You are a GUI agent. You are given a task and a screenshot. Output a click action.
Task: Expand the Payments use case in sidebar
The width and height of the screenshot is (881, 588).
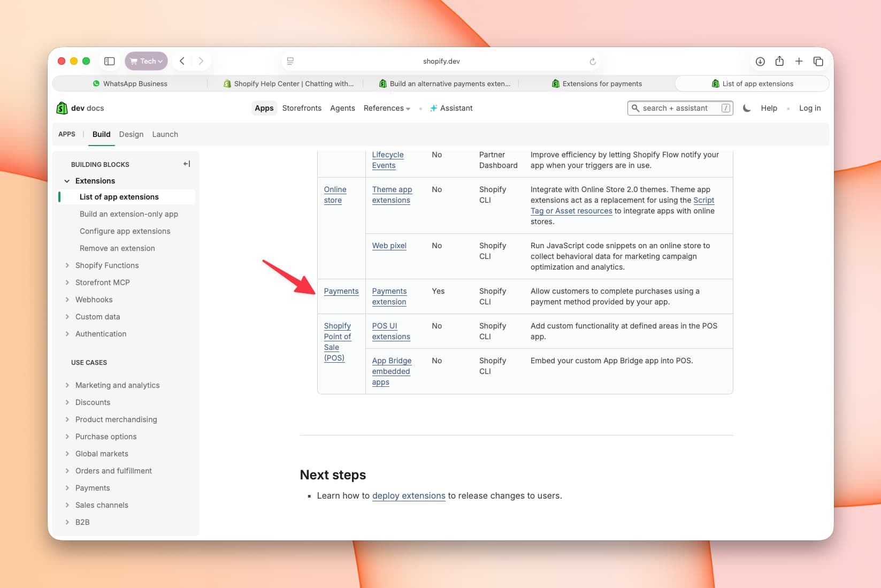pyautogui.click(x=67, y=488)
